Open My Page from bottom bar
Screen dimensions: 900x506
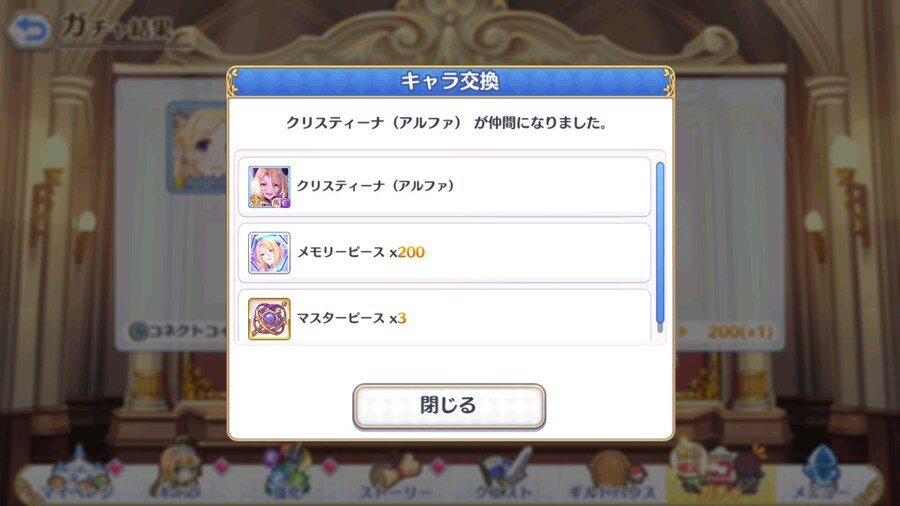[77, 475]
